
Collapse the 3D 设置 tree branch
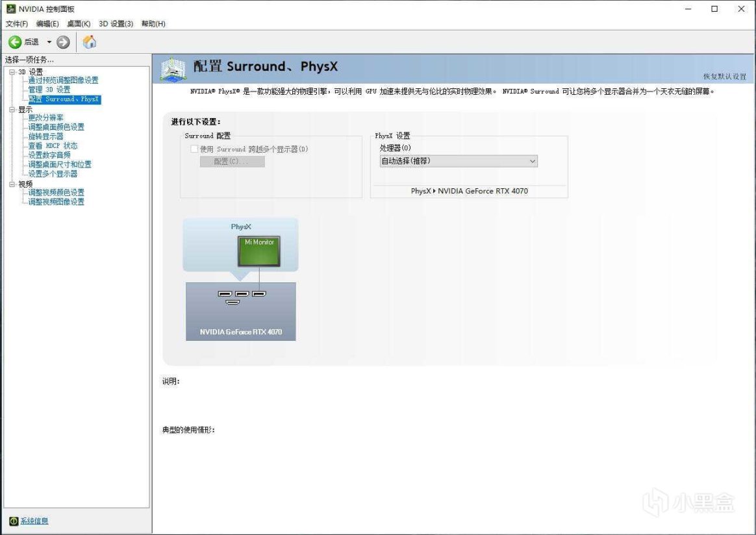pyautogui.click(x=11, y=71)
